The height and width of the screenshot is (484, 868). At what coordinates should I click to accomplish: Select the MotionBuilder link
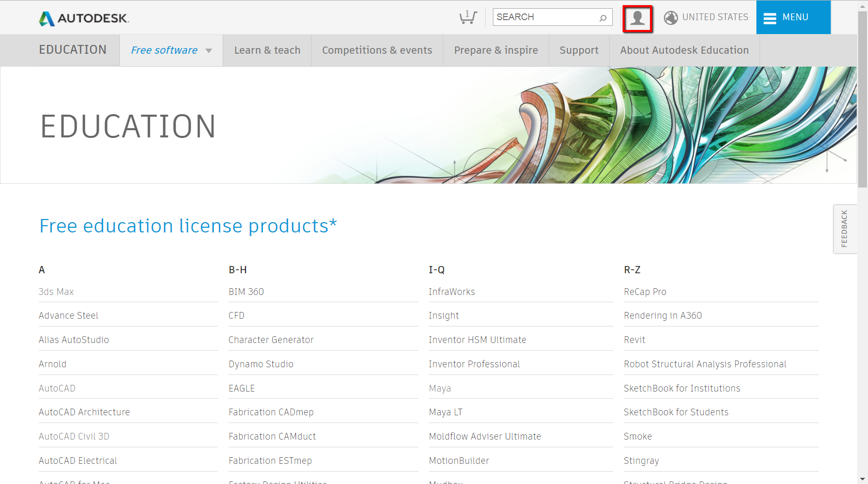click(459, 461)
